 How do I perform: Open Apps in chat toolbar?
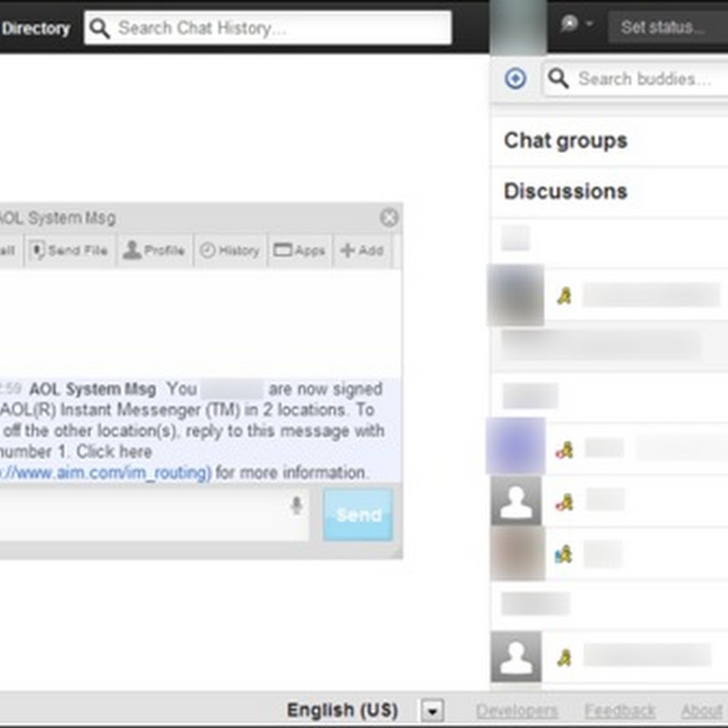(299, 250)
